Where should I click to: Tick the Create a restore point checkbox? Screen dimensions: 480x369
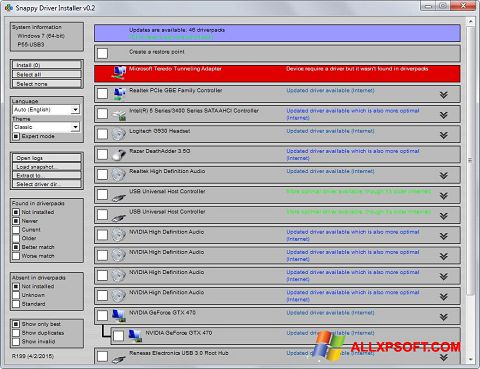click(x=102, y=53)
